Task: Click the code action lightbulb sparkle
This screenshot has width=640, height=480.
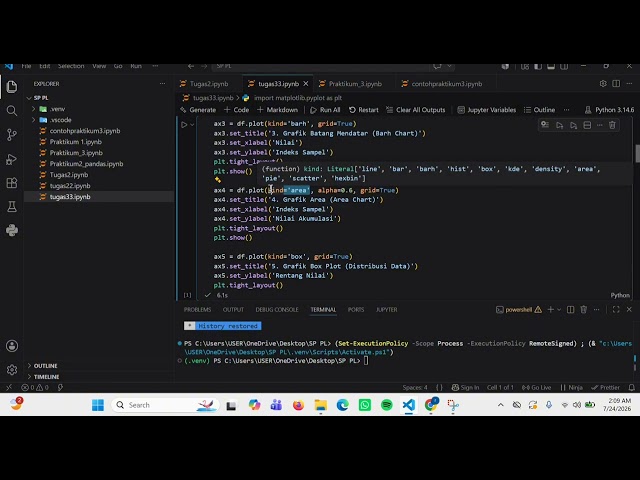Action: pyautogui.click(x=218, y=180)
